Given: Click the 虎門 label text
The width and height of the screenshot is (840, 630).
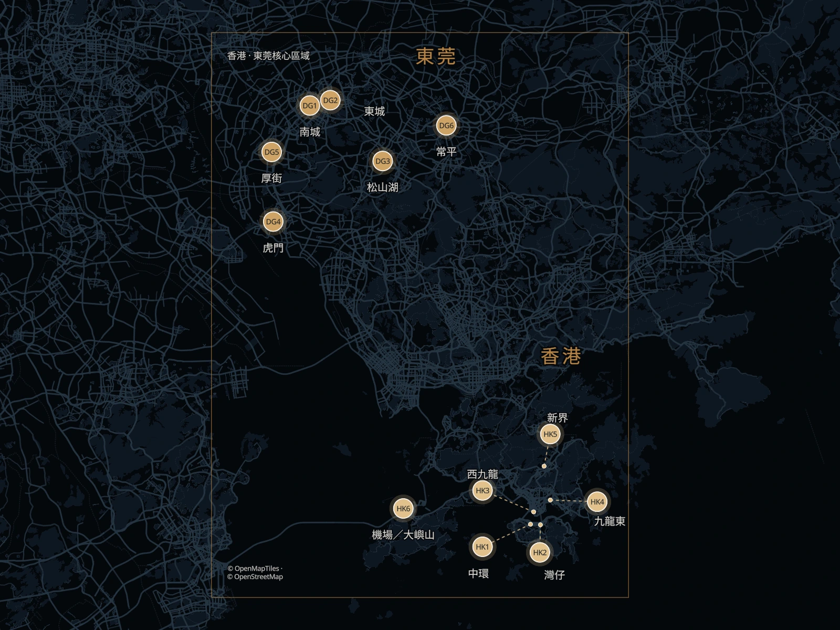Looking at the screenshot, I should tap(273, 248).
